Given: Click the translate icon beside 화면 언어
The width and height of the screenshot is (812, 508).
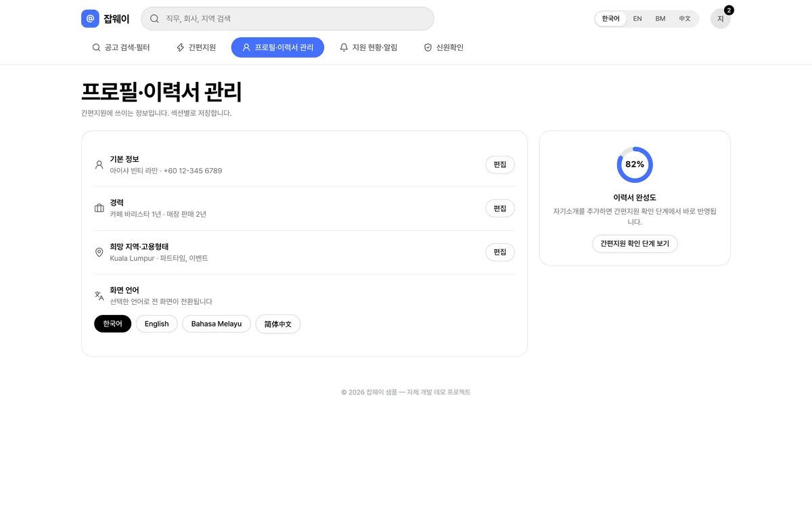Looking at the screenshot, I should click(99, 295).
